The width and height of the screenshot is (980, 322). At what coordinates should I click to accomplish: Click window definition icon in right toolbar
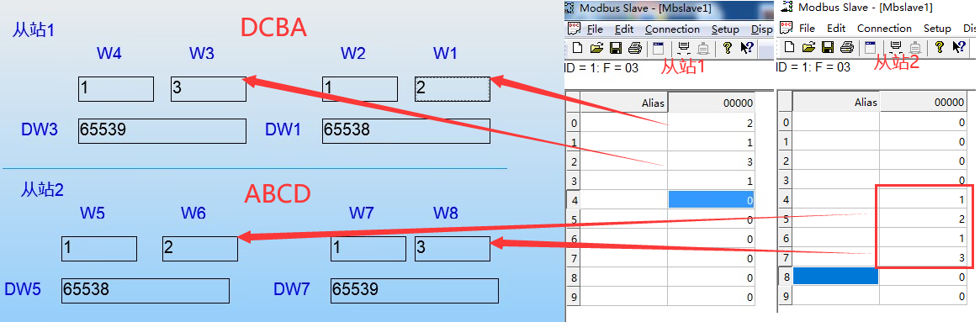[869, 47]
